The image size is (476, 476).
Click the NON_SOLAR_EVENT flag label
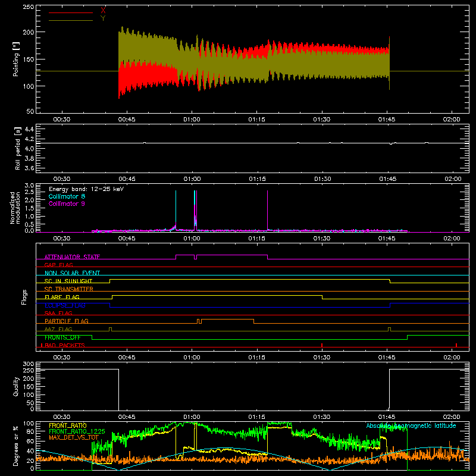(72, 273)
